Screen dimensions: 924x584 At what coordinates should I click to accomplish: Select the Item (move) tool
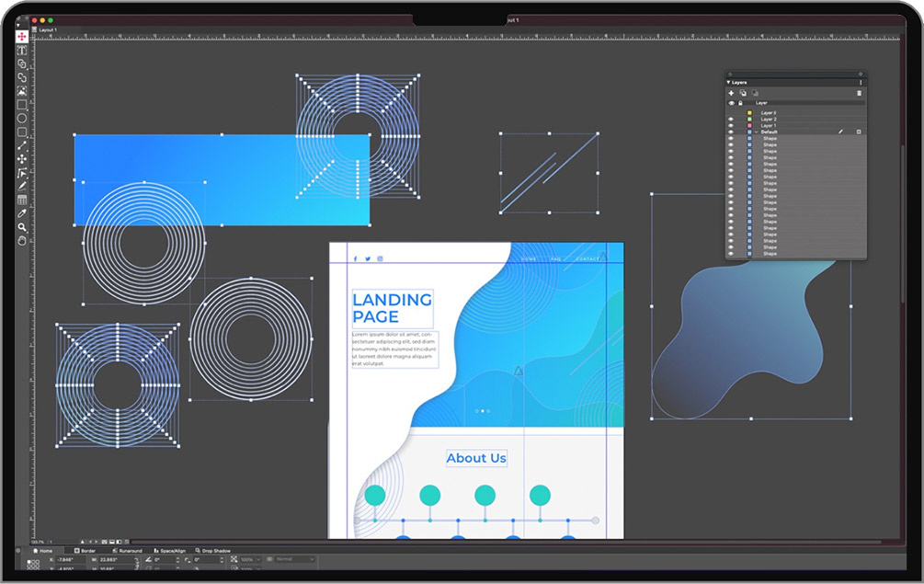tap(22, 37)
